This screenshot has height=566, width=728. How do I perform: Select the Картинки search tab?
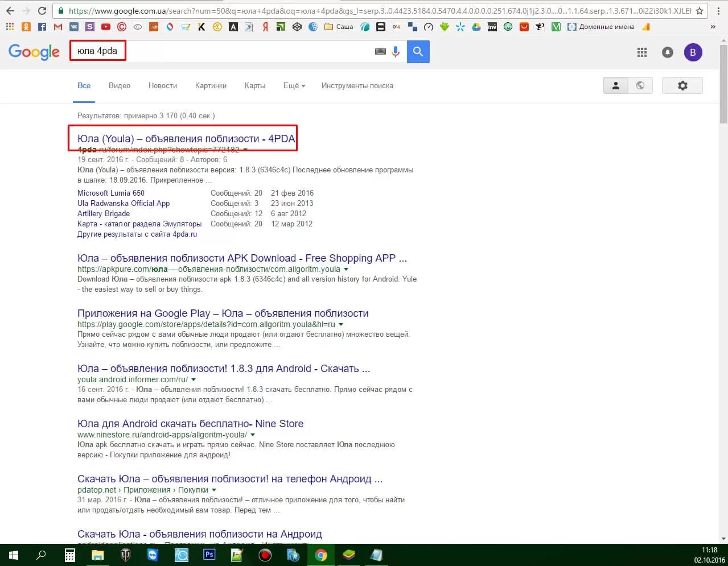click(x=211, y=85)
